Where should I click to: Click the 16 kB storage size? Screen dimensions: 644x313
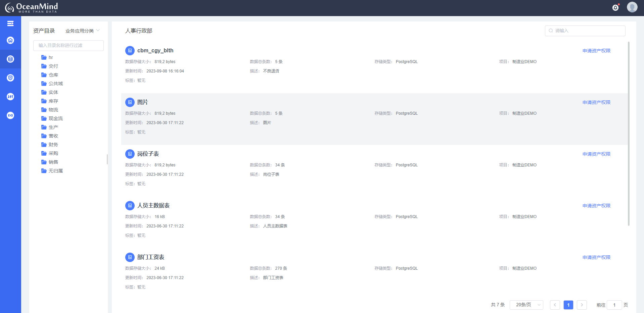point(159,217)
